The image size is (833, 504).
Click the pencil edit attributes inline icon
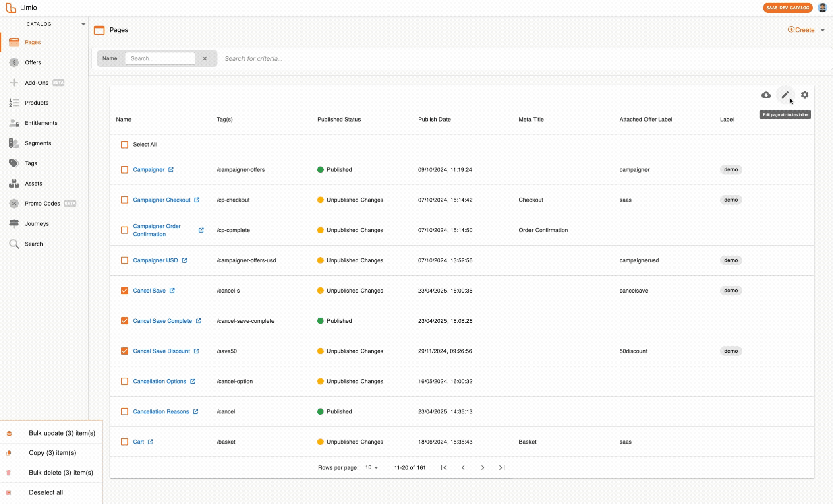[785, 95]
